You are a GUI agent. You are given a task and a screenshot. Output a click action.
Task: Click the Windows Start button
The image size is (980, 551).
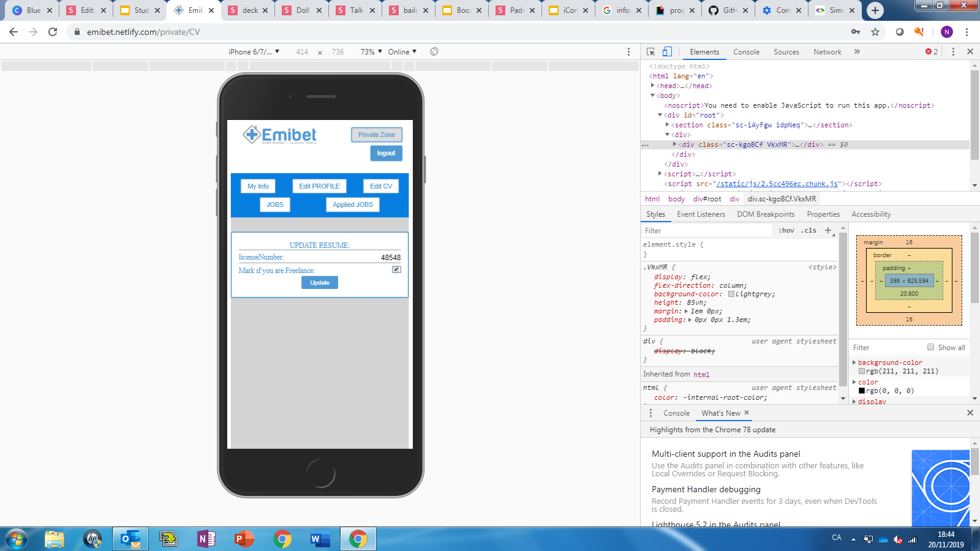(17, 539)
